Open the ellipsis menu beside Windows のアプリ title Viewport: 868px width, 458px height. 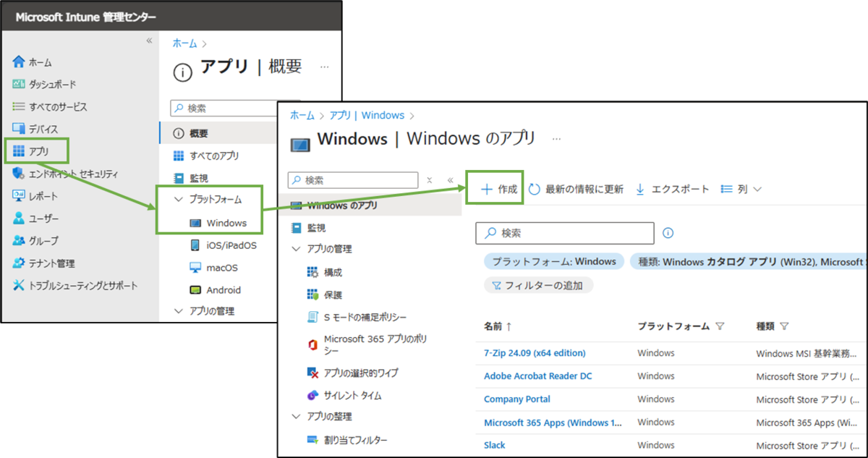point(556,137)
